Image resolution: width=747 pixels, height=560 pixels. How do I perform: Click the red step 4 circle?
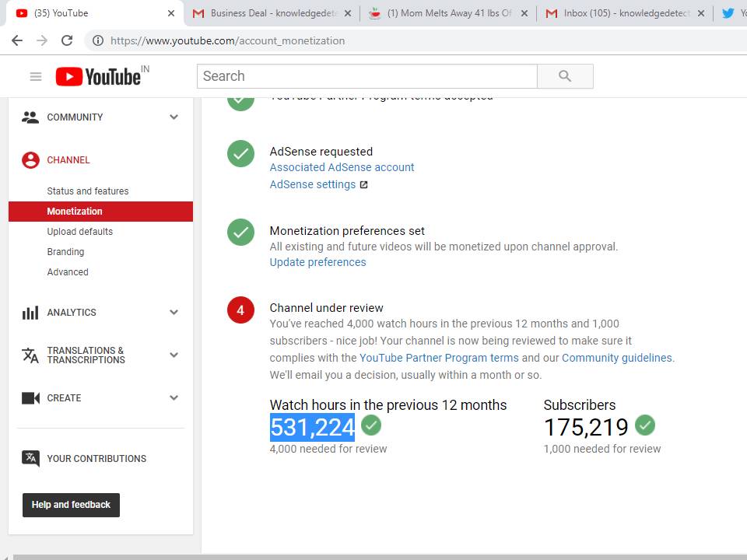click(x=240, y=310)
